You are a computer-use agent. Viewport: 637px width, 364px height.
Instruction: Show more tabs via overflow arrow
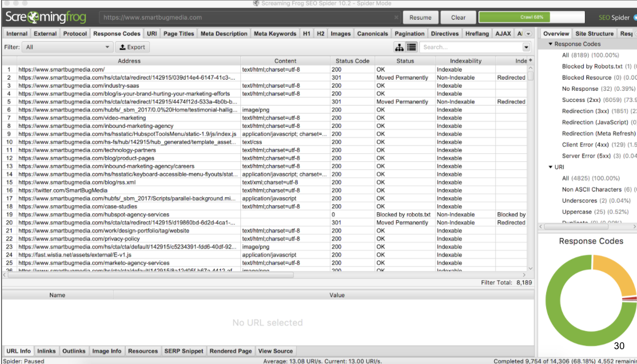coord(528,33)
